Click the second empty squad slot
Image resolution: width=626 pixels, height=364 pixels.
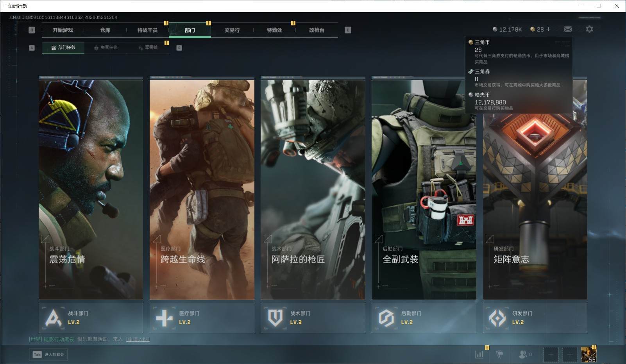click(570, 355)
